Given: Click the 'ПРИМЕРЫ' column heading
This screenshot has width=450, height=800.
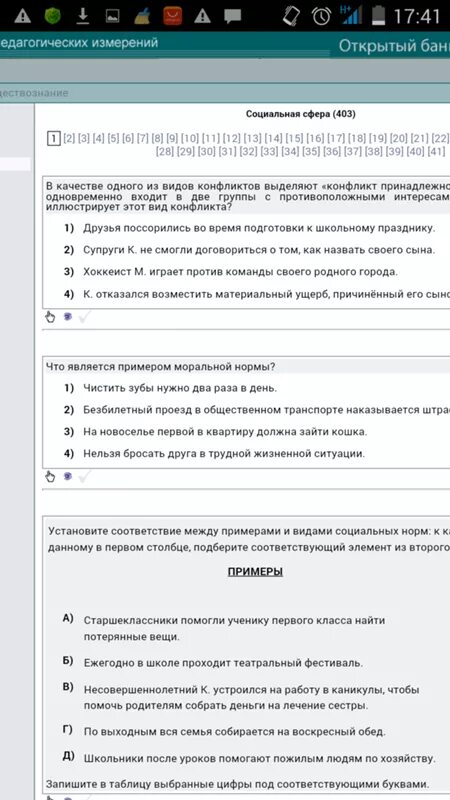Looking at the screenshot, I should (x=255, y=571).
